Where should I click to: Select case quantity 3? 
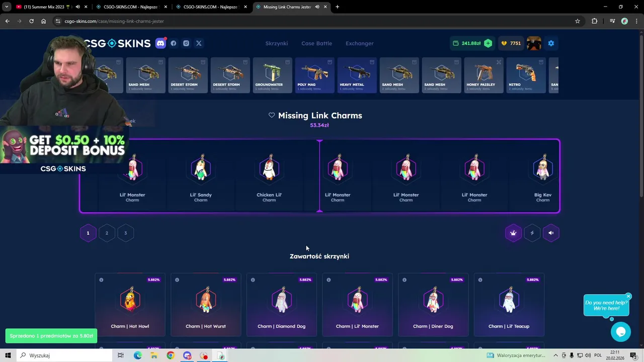point(126,233)
